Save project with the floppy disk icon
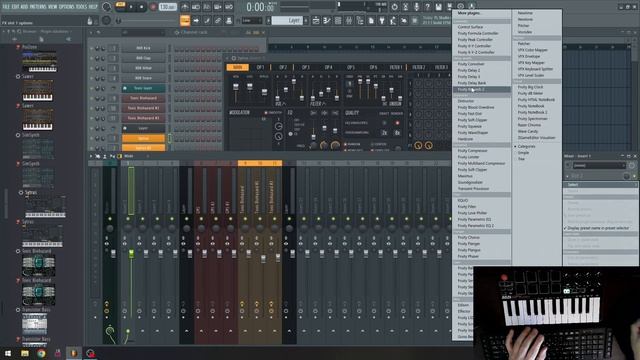640x360 pixels. 438,7
